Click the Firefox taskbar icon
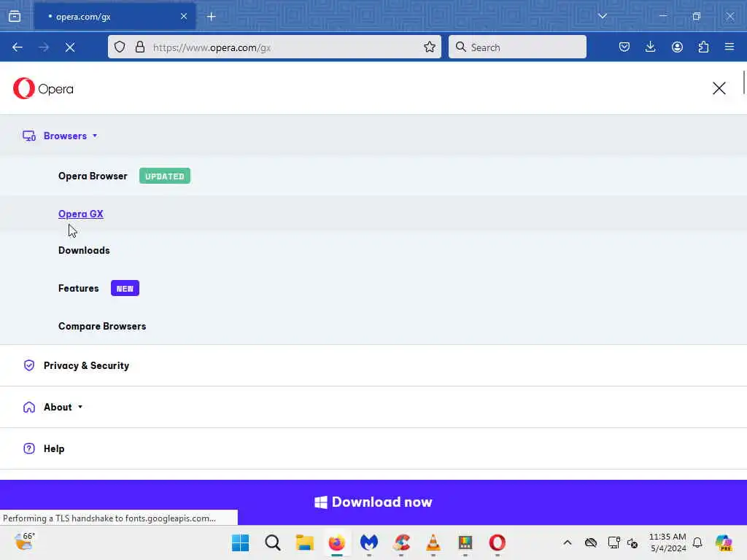Image resolution: width=747 pixels, height=560 pixels. 337,542
